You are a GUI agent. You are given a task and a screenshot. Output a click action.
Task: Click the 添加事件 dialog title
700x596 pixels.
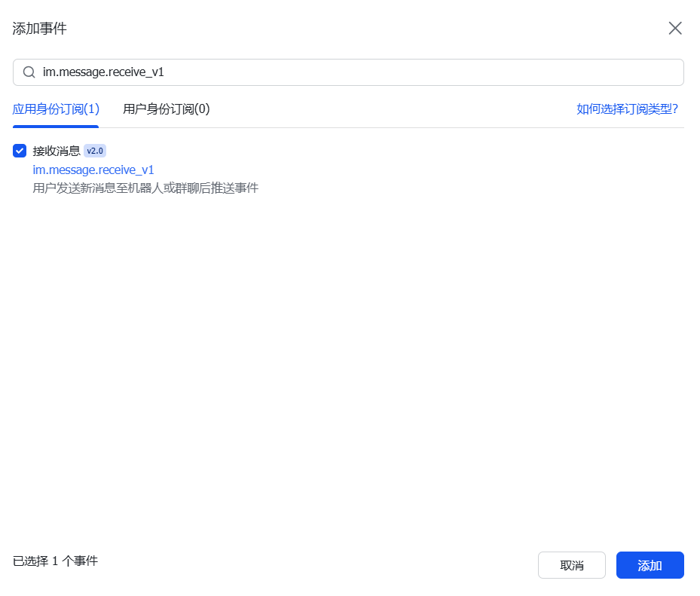(x=40, y=29)
